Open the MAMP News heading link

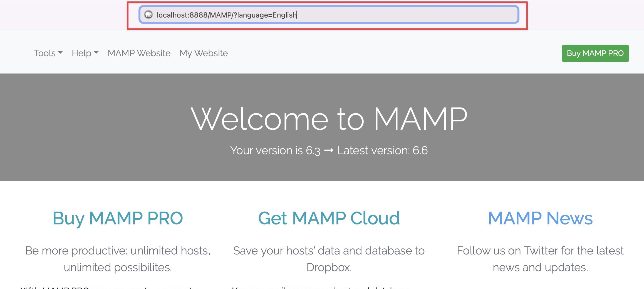540,218
